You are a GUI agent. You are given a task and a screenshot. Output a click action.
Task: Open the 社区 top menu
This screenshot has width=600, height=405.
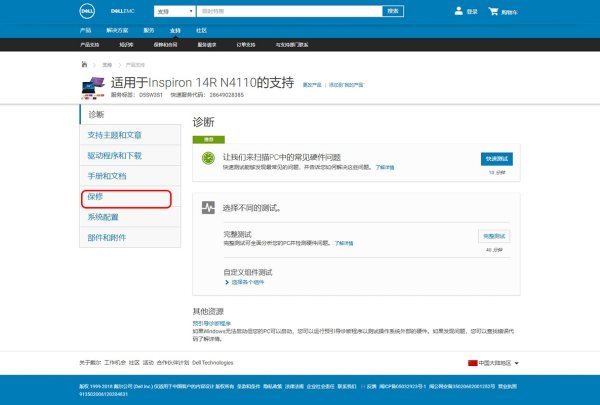201,30
